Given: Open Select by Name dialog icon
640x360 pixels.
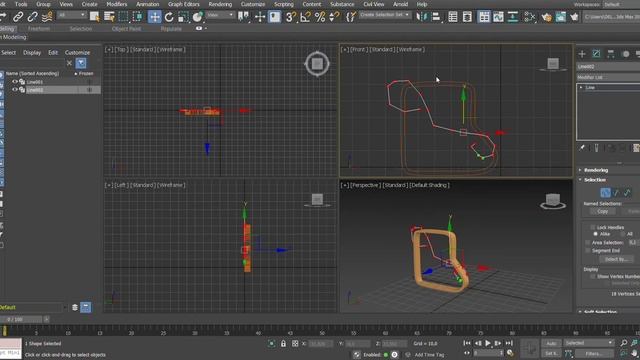Looking at the screenshot, I should [109, 17].
